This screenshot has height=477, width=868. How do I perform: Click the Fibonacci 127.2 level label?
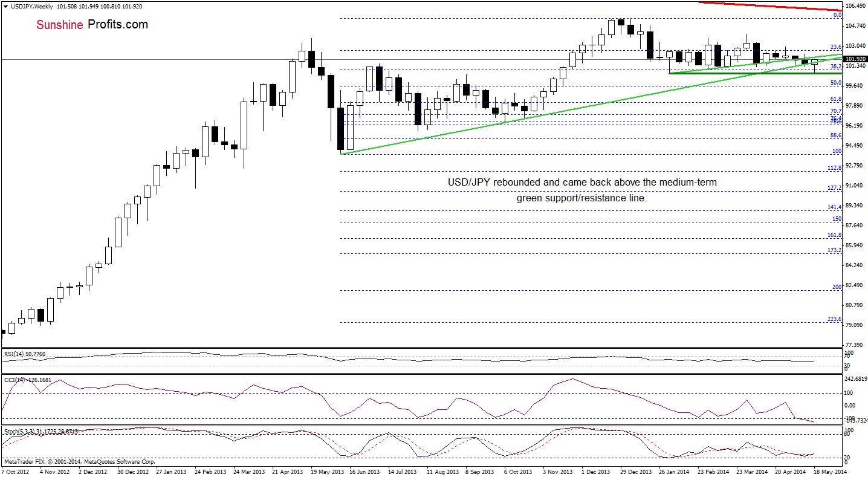click(x=835, y=188)
